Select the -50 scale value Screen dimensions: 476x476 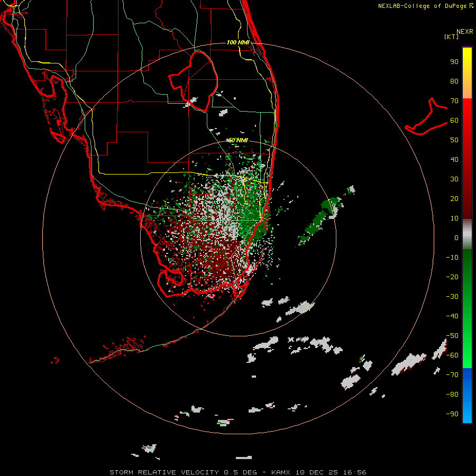(x=452, y=336)
